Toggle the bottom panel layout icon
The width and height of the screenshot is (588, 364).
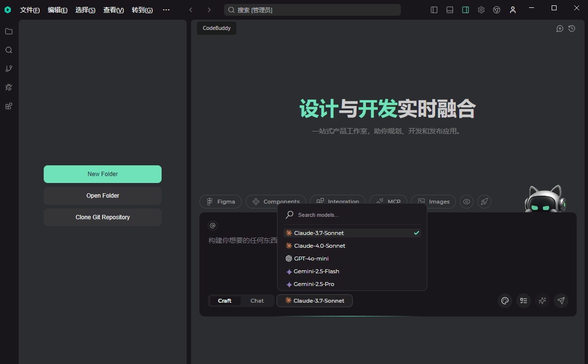pyautogui.click(x=449, y=10)
